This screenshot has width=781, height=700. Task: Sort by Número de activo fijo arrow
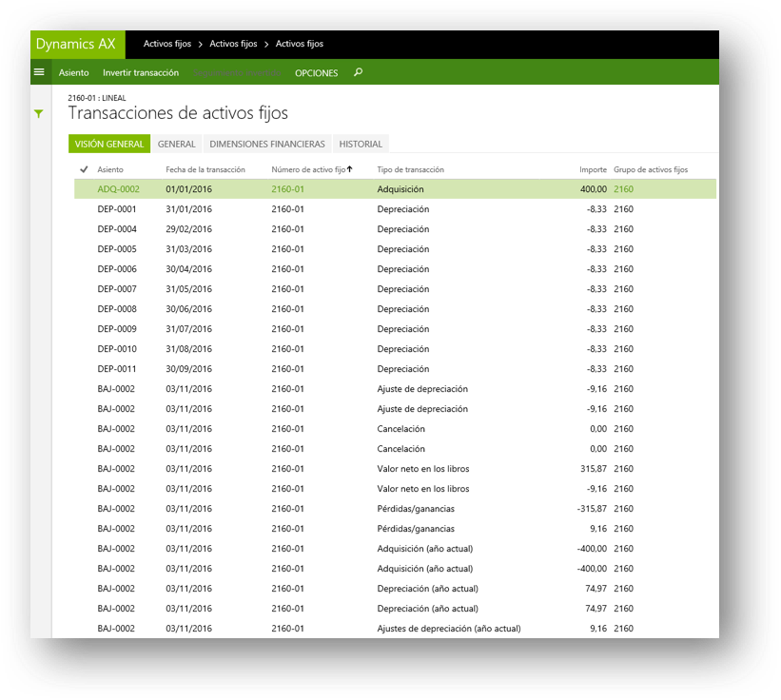[x=350, y=169]
